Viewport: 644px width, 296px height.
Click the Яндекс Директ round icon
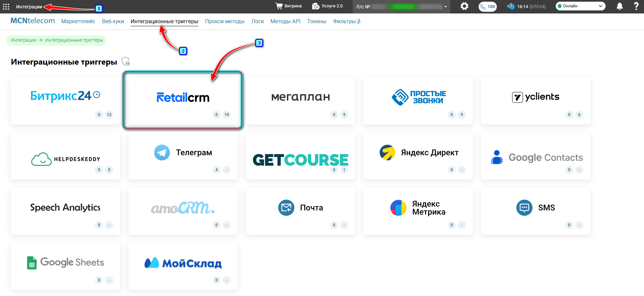pos(387,152)
